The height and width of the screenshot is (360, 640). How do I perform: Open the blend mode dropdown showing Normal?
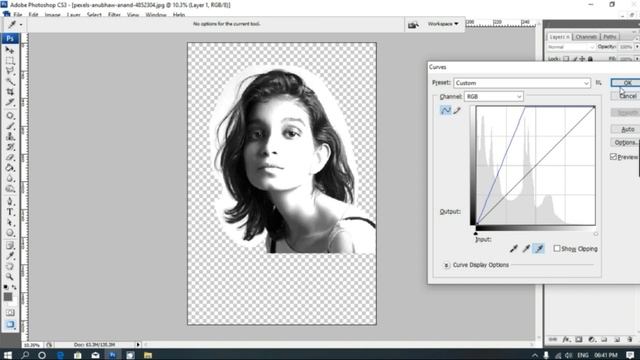571,47
